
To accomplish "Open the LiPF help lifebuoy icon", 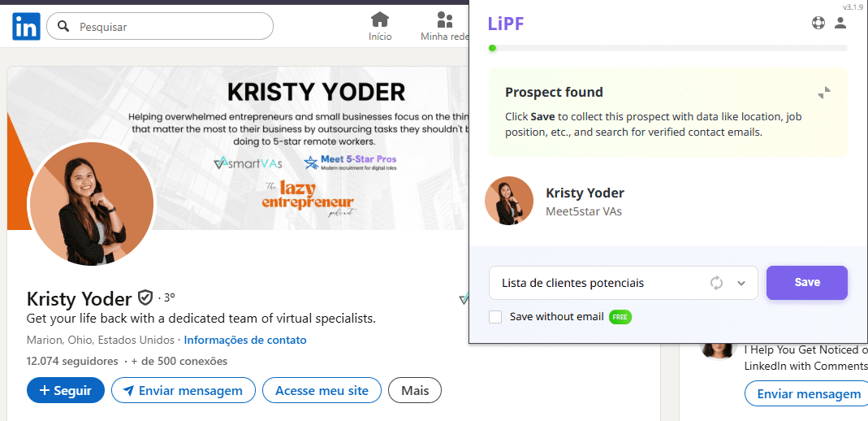I will pyautogui.click(x=818, y=23).
